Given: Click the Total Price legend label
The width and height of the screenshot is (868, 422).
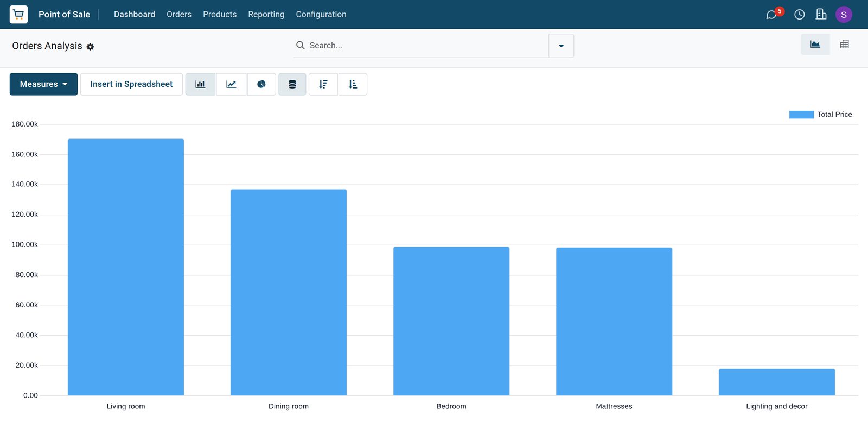Looking at the screenshot, I should tap(834, 115).
